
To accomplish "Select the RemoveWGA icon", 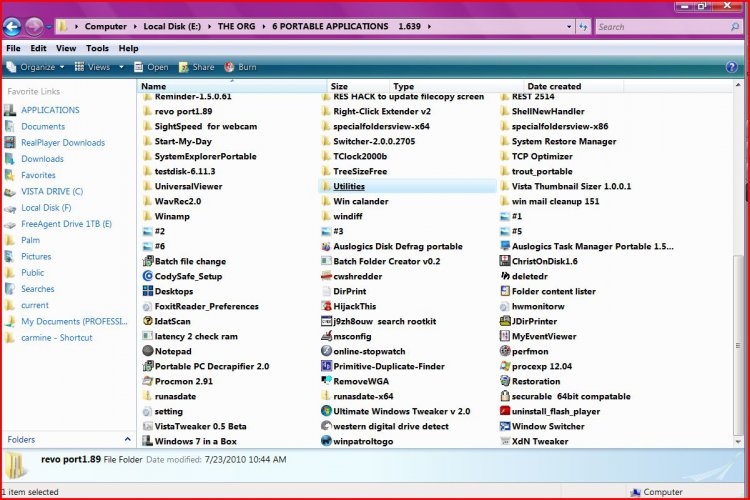I will (327, 381).
